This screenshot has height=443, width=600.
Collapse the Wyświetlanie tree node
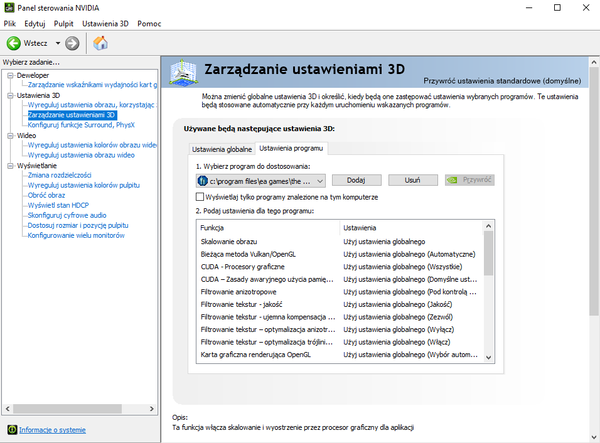tap(8, 165)
